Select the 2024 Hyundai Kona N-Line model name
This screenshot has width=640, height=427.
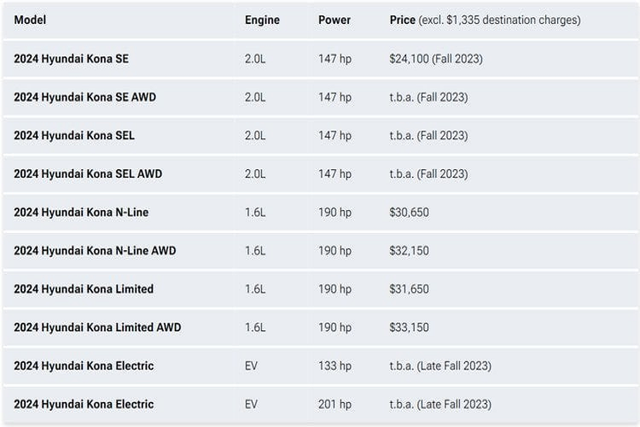[81, 212]
